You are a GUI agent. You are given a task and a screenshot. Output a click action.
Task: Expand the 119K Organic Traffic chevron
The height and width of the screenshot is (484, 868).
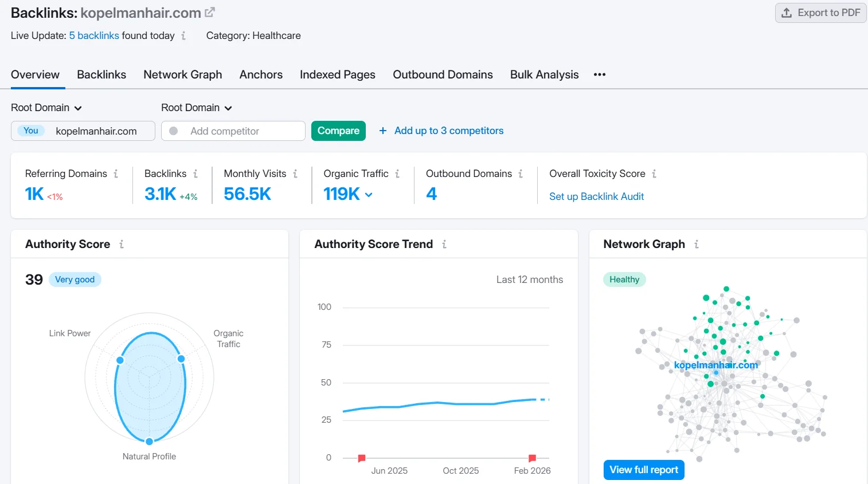[369, 195]
